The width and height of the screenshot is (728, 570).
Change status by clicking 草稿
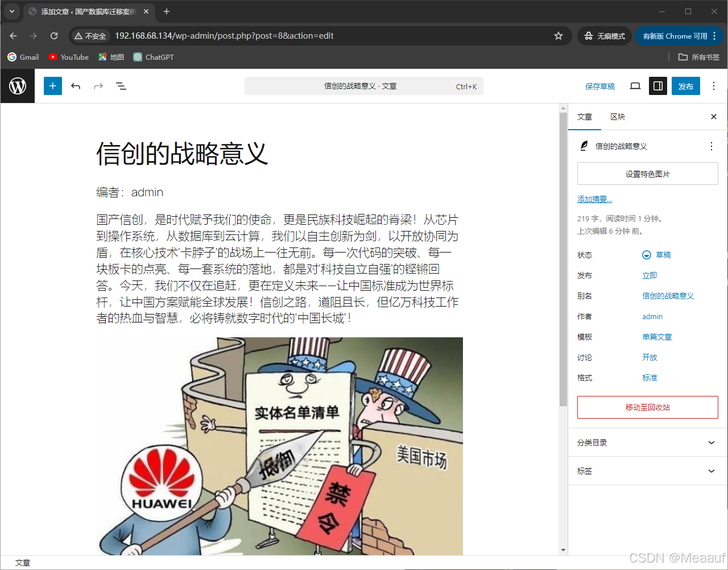pos(663,255)
